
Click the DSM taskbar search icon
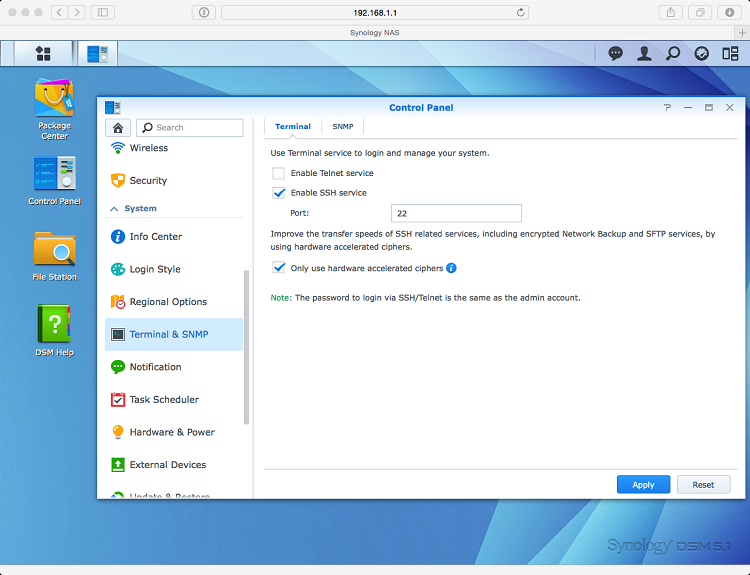click(x=673, y=54)
